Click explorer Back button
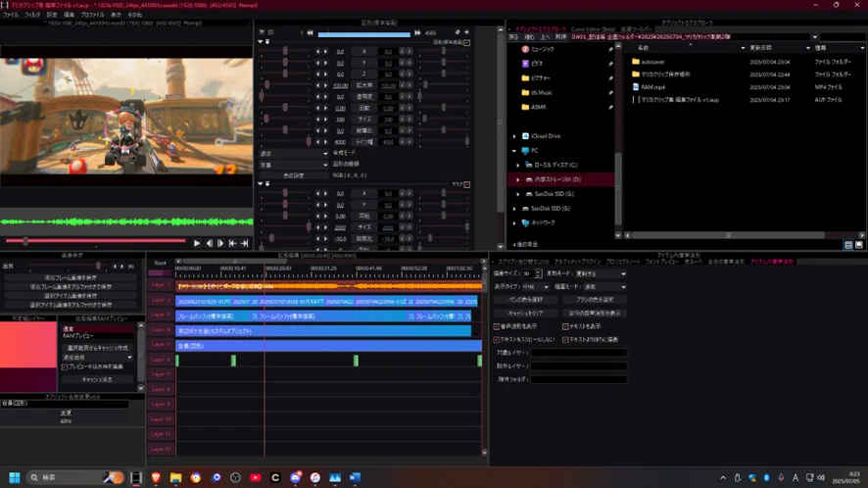This screenshot has height=488, width=868. 513,37
